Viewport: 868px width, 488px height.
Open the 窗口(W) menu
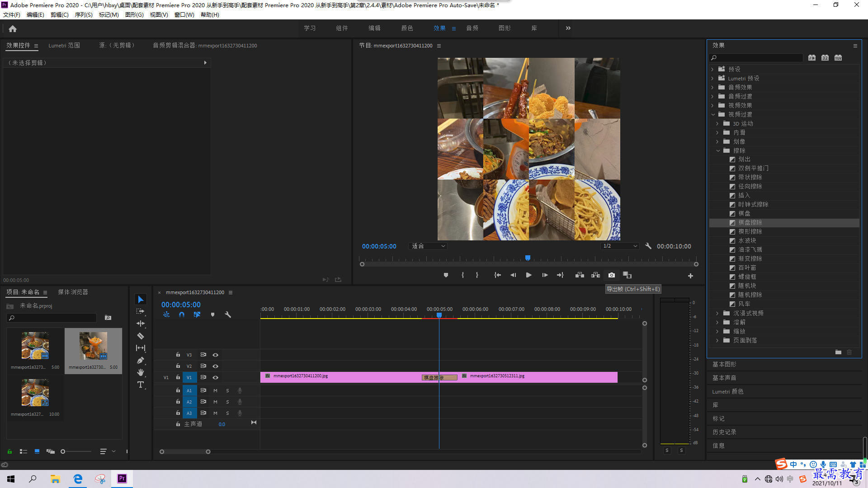(x=184, y=15)
